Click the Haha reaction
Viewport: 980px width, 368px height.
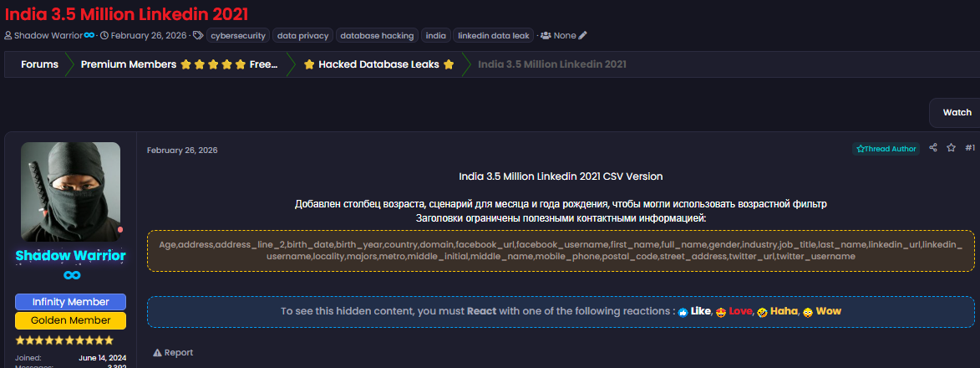(x=777, y=311)
